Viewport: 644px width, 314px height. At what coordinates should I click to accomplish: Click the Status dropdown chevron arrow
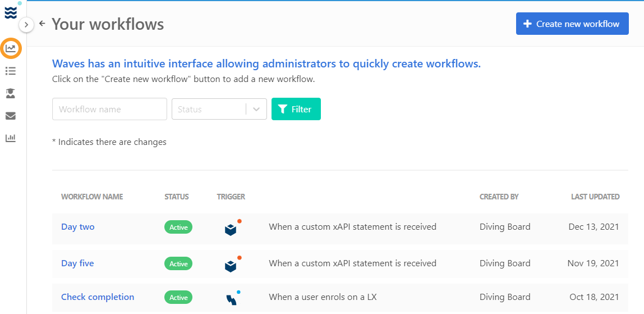(257, 110)
